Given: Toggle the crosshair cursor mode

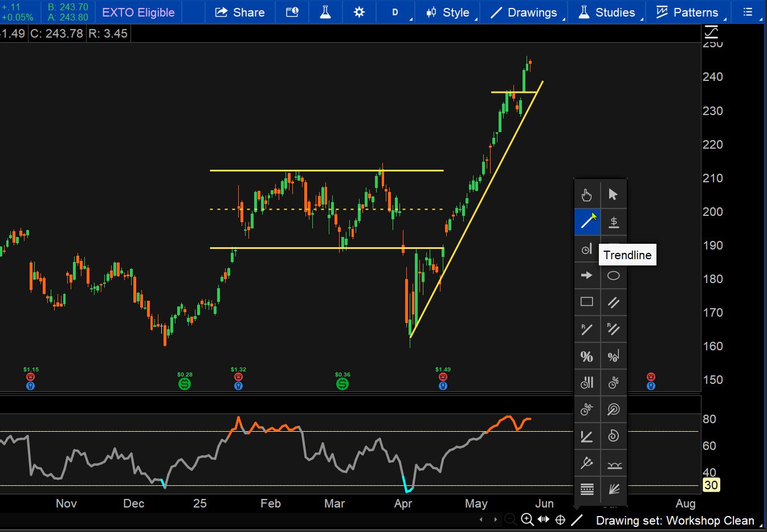Looking at the screenshot, I should [560, 519].
